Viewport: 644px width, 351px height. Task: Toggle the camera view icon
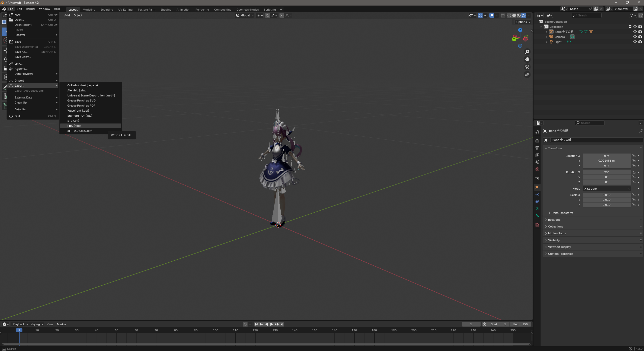pos(527,67)
